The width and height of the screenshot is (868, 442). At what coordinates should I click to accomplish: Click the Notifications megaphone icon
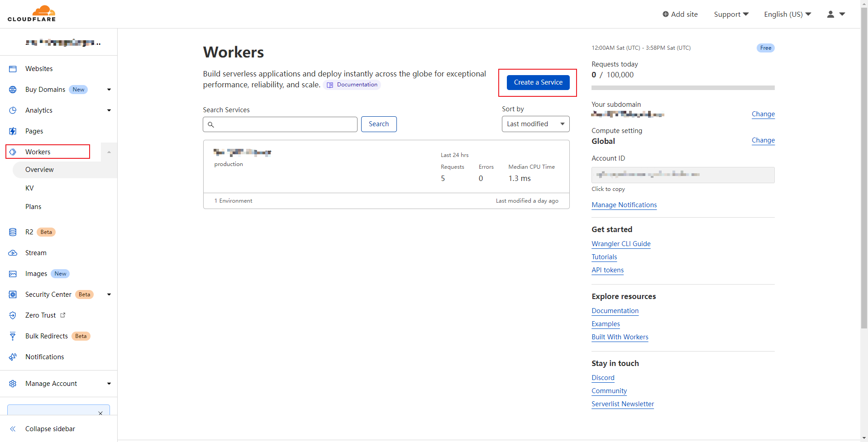13,357
